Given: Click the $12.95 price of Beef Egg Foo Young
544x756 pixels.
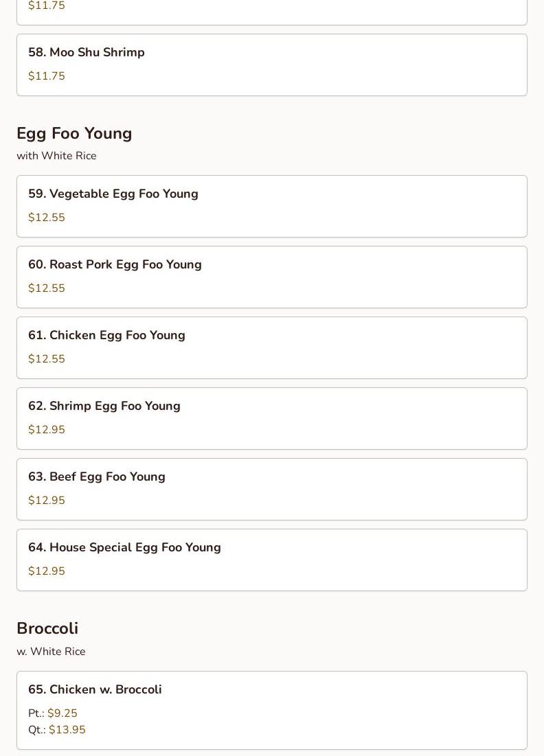Looking at the screenshot, I should (47, 501).
